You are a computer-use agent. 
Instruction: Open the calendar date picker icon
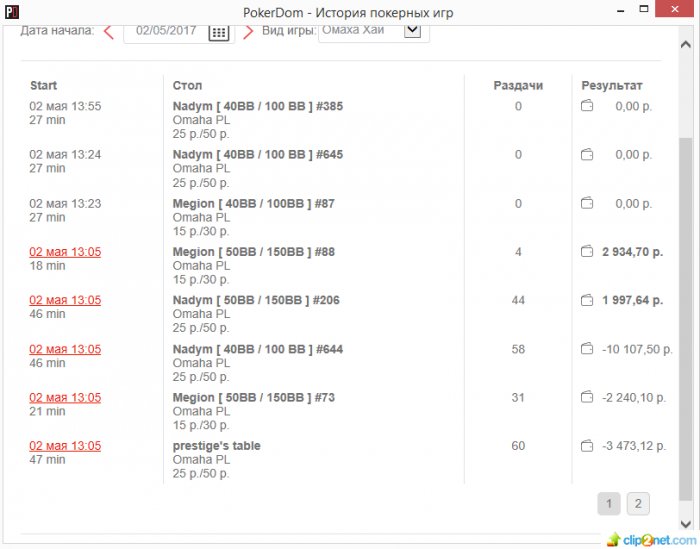click(219, 33)
